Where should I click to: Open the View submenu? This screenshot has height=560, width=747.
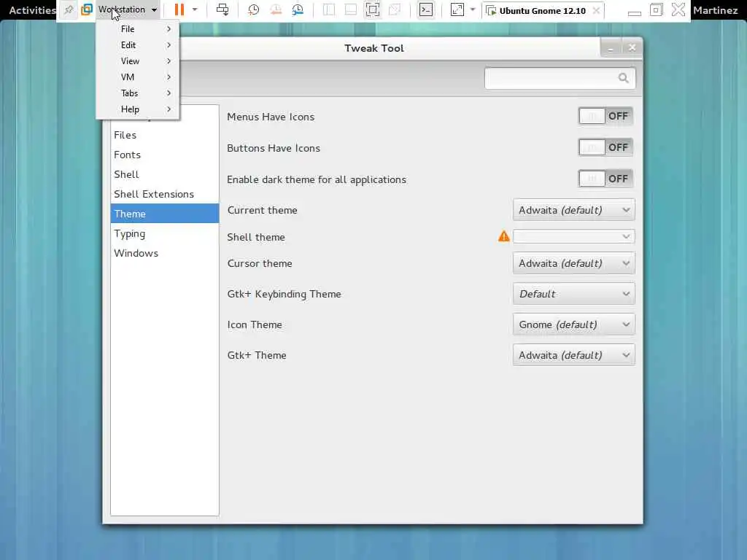coord(138,61)
